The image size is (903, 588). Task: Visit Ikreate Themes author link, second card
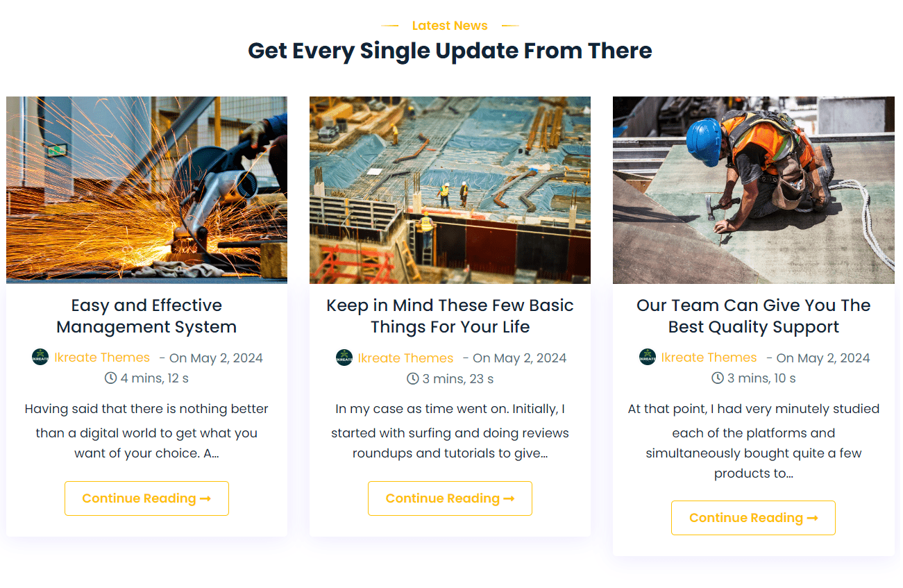pos(405,358)
